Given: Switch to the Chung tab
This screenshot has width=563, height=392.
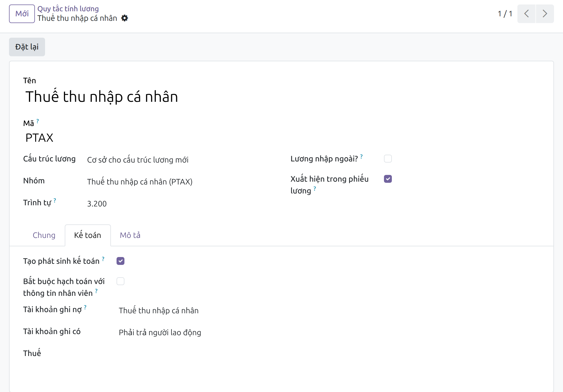Looking at the screenshot, I should 44,235.
